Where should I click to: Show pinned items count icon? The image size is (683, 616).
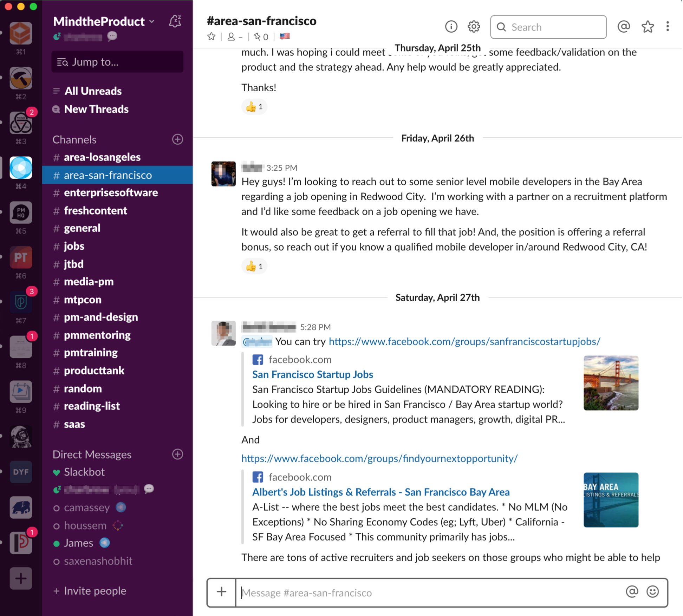(261, 37)
